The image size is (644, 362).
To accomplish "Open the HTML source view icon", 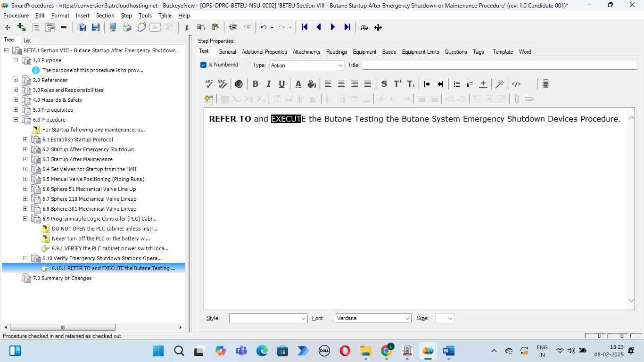I will click(516, 84).
